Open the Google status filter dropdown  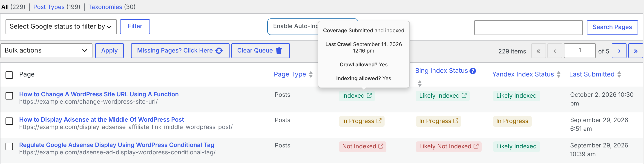click(61, 26)
